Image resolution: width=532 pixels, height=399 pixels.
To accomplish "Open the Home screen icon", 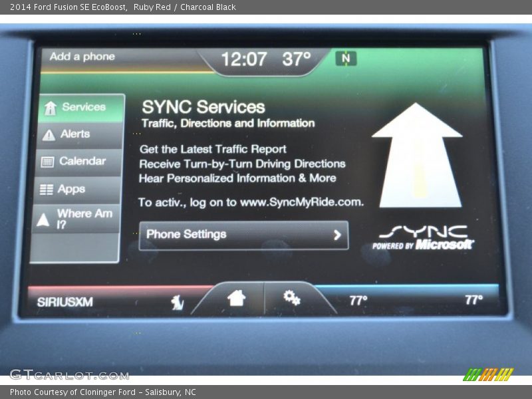I will click(x=237, y=298).
